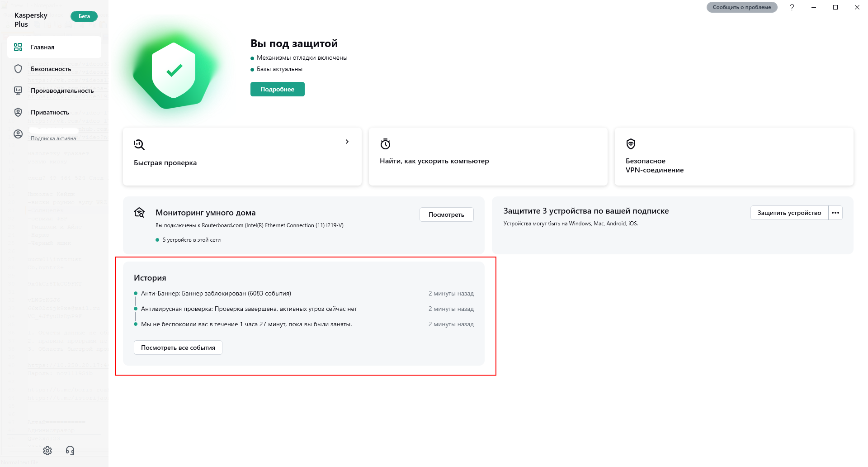
Task: Open help with the question mark icon
Action: [792, 7]
